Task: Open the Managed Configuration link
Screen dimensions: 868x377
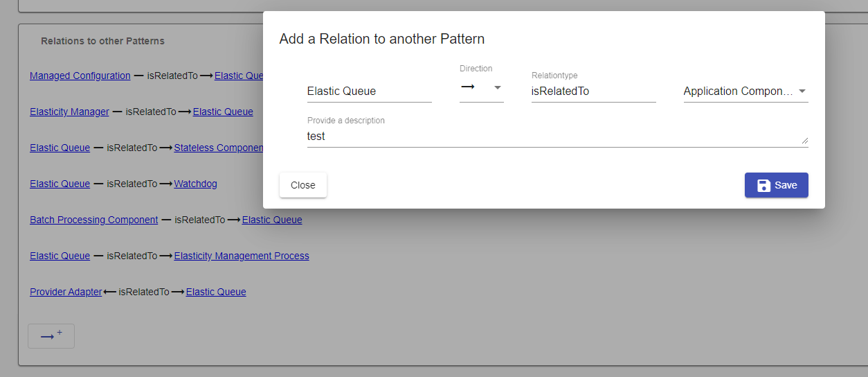Action: (x=80, y=76)
